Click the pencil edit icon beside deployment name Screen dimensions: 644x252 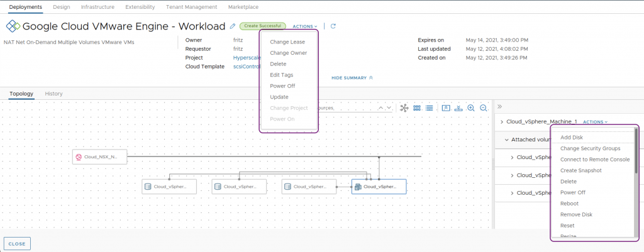(233, 26)
